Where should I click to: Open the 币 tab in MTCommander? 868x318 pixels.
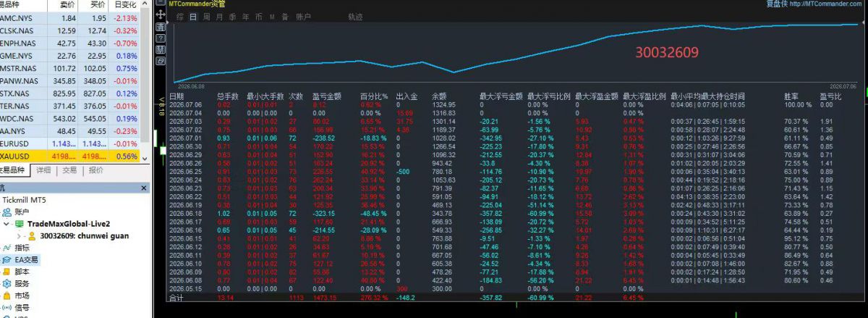[x=259, y=17]
